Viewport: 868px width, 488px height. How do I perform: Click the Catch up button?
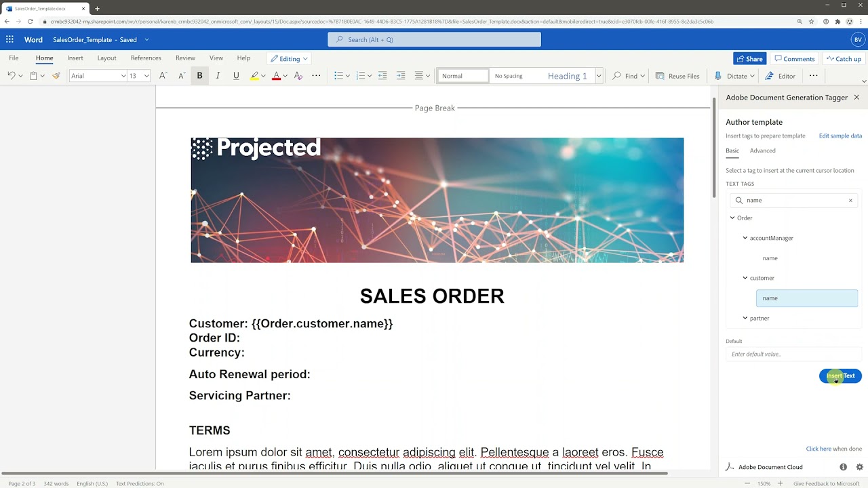point(844,59)
